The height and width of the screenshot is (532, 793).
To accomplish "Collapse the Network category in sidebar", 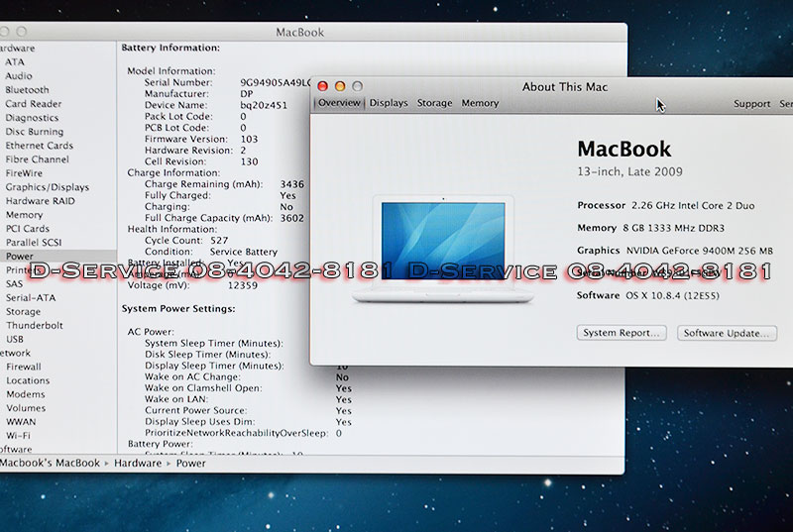I will pos(15,353).
